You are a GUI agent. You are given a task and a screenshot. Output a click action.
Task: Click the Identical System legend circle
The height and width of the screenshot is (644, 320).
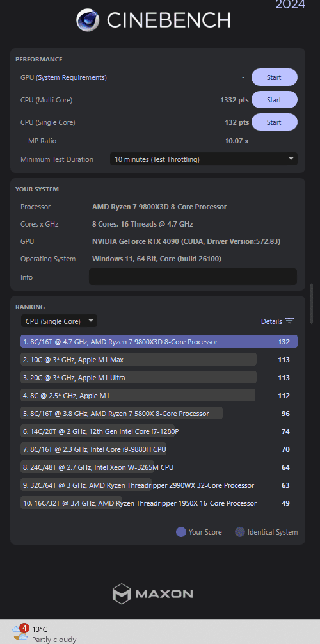pyautogui.click(x=240, y=532)
